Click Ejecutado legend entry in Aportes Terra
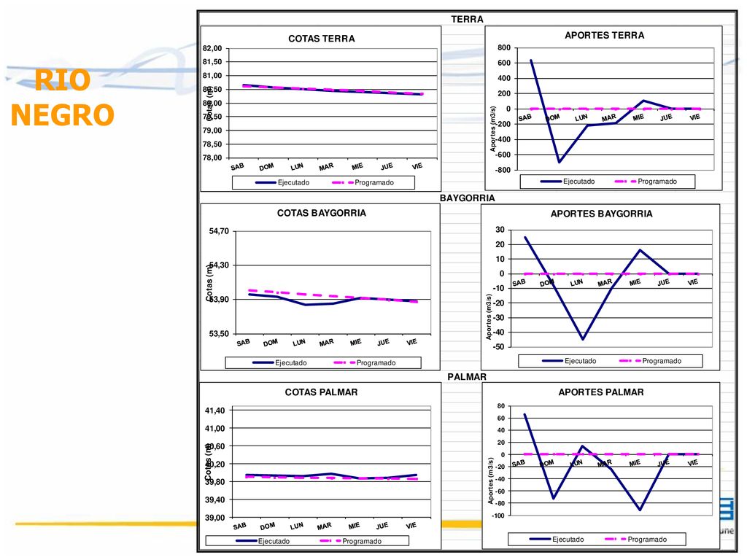The height and width of the screenshot is (560, 747). click(x=568, y=182)
